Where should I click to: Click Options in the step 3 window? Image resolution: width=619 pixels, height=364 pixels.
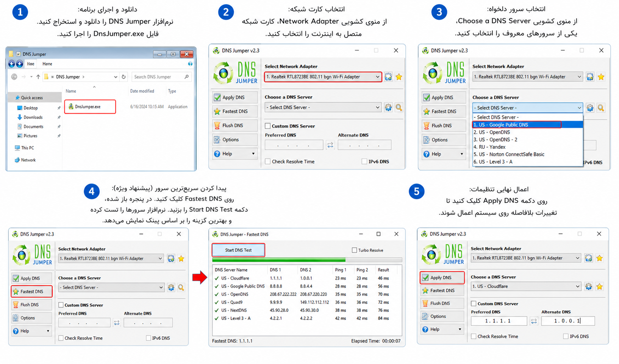point(444,140)
